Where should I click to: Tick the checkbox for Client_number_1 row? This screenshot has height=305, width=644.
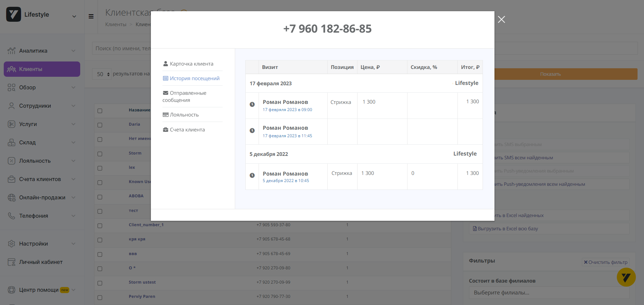(100, 226)
